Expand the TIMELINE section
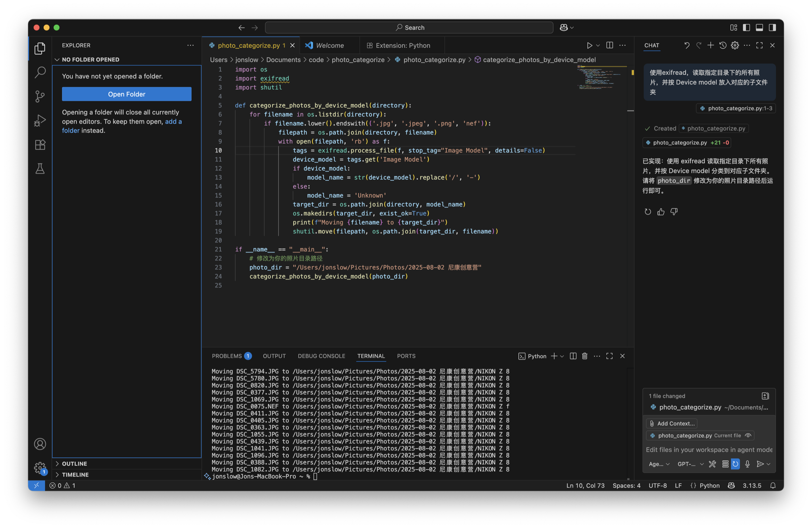 [75, 474]
